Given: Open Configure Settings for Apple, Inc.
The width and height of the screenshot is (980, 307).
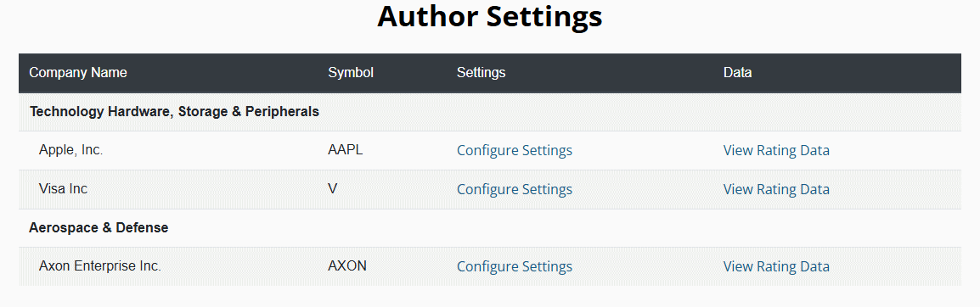Looking at the screenshot, I should (x=515, y=150).
